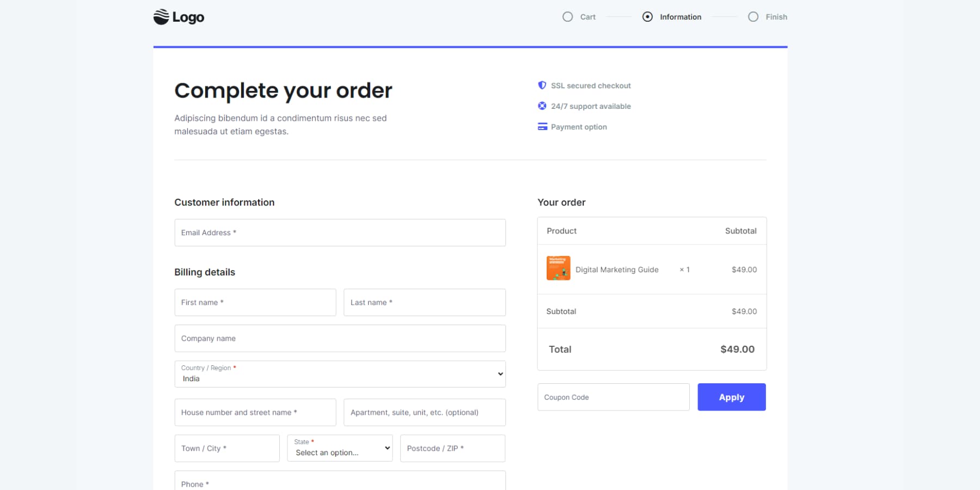980x490 pixels.
Task: Click the Cart navigation label
Action: coord(587,16)
